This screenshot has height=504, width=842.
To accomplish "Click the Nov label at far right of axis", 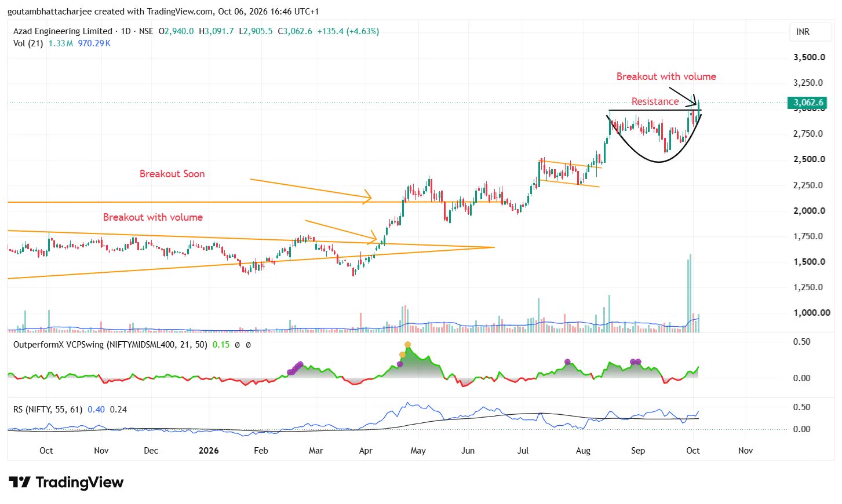I will (745, 451).
